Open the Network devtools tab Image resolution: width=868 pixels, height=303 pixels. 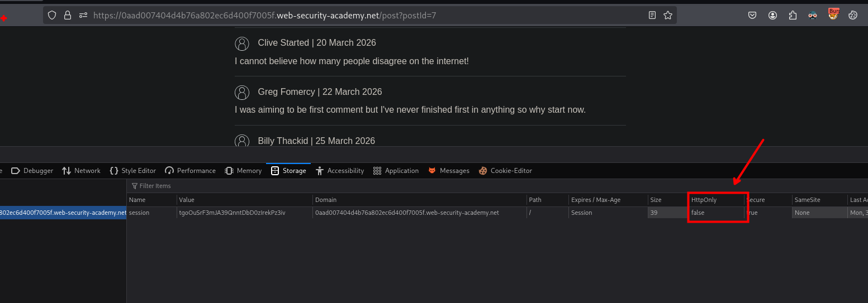click(x=82, y=171)
